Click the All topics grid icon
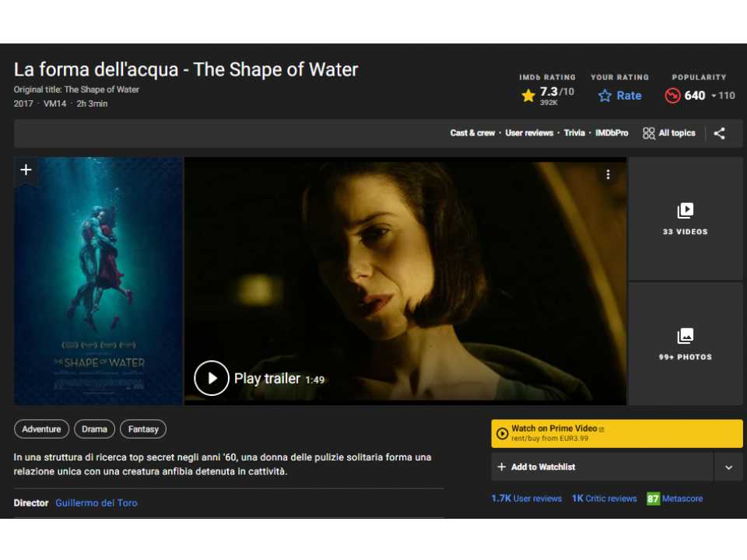Image resolution: width=747 pixels, height=560 pixels. pyautogui.click(x=648, y=133)
